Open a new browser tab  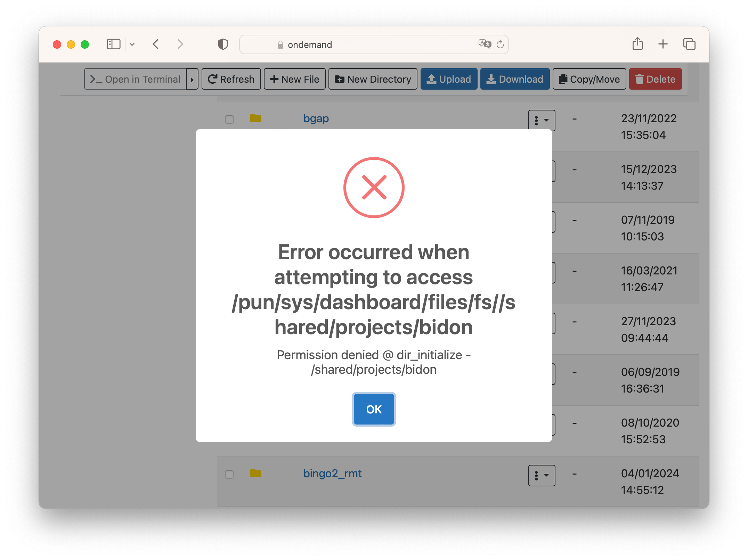[x=663, y=44]
